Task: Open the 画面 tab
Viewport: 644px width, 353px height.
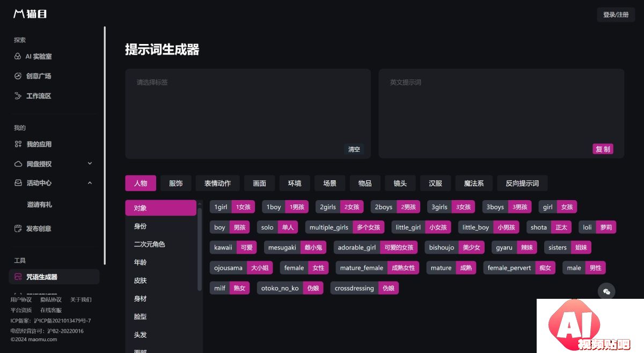Action: [259, 183]
